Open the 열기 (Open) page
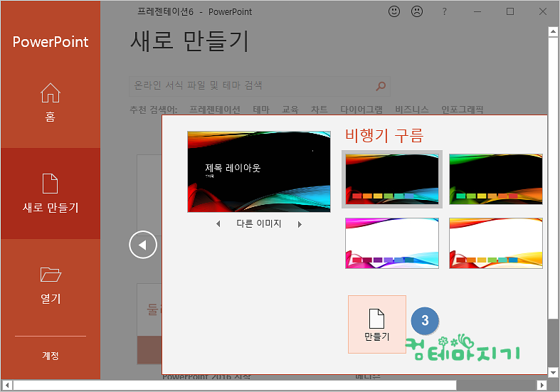The image size is (560, 392). [x=51, y=285]
